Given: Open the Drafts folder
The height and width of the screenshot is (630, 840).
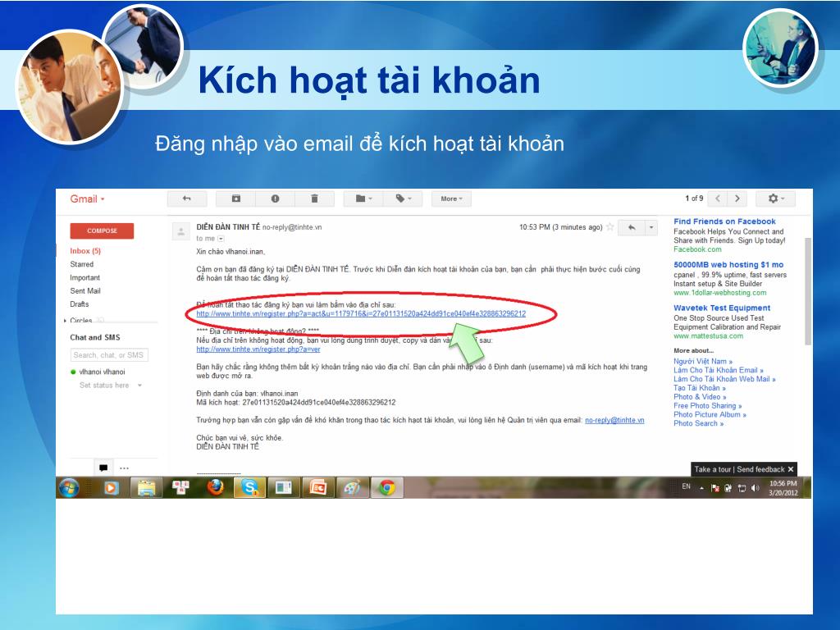Looking at the screenshot, I should pos(80,304).
